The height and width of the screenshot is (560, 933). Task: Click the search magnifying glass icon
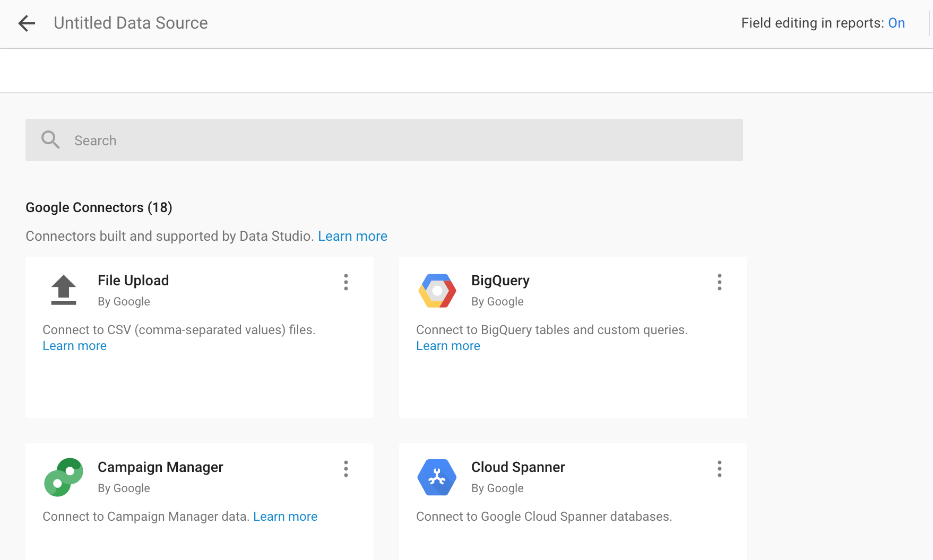point(50,139)
